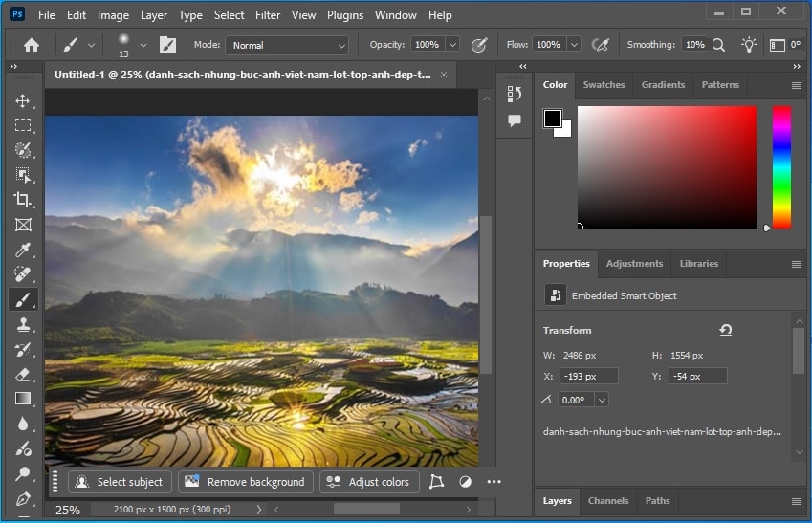Open more options in contextual taskbar

click(494, 482)
